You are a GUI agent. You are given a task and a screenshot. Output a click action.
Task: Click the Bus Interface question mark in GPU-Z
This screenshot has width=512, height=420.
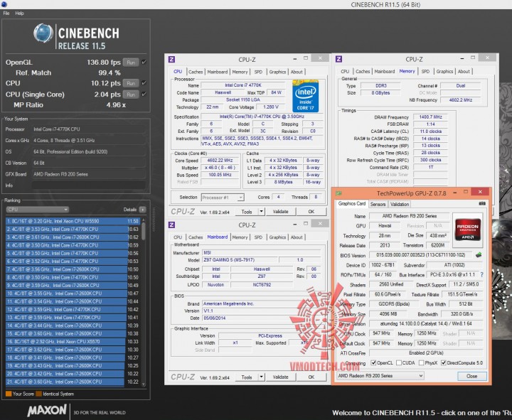[481, 275]
